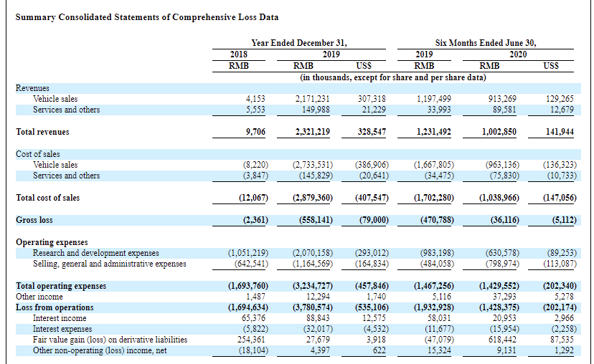This screenshot has height=364, width=594.
Task: Click the Total revenues value 2,321,219
Action: pos(313,132)
